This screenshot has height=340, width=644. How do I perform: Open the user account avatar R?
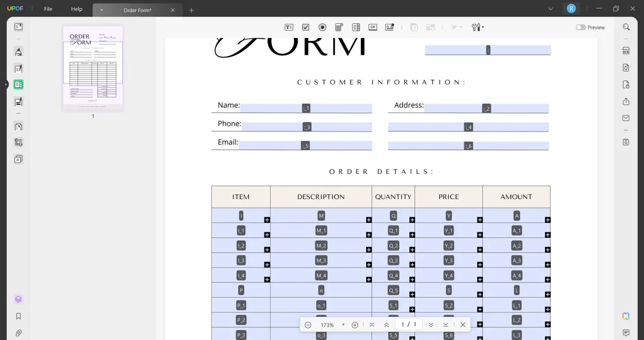tap(571, 9)
